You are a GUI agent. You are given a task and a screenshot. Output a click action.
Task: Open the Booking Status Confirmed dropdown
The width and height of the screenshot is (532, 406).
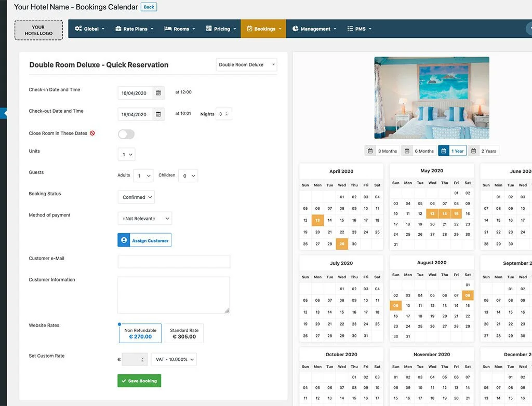pos(136,197)
